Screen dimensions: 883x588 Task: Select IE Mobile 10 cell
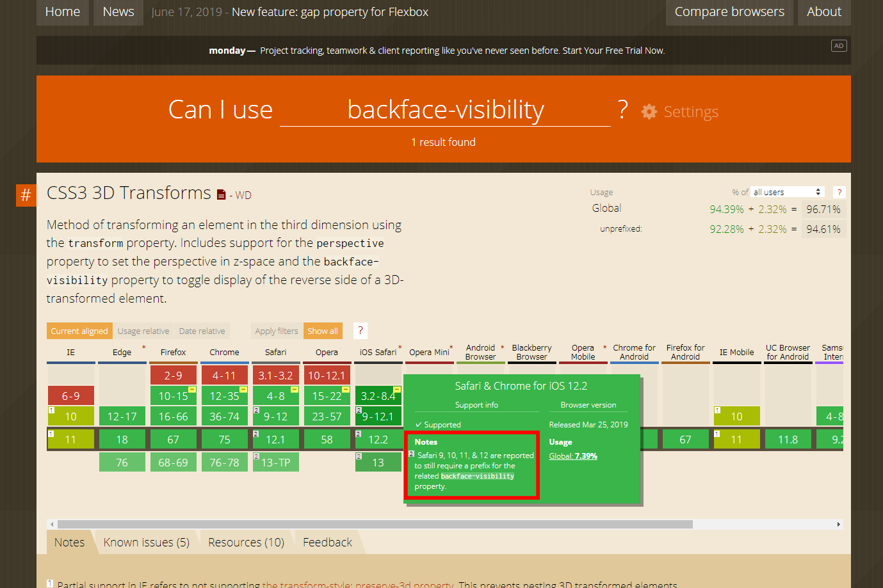(737, 417)
